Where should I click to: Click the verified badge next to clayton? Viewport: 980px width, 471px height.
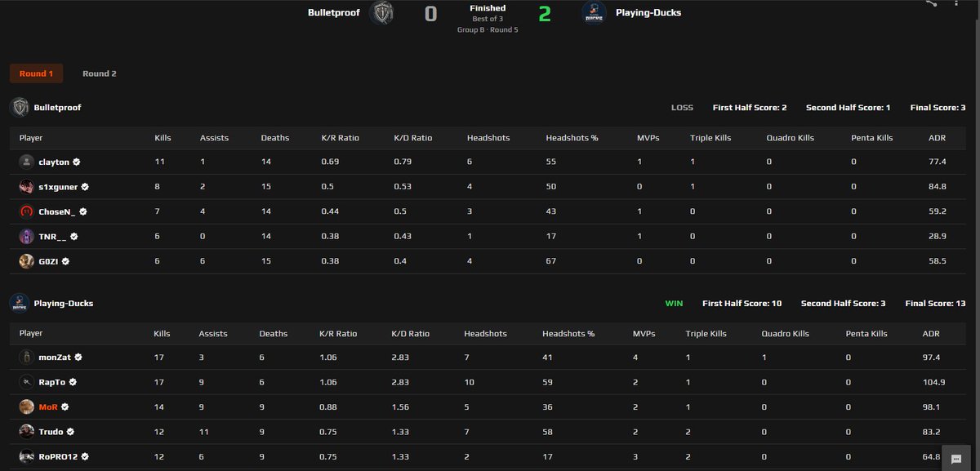(77, 162)
